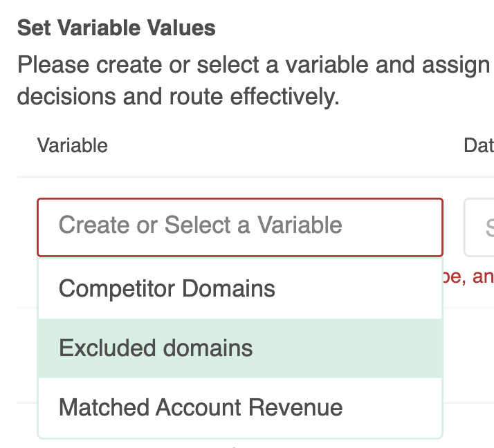The width and height of the screenshot is (494, 448).
Task: Click the placeholder text in the variable box
Action: coord(200,225)
